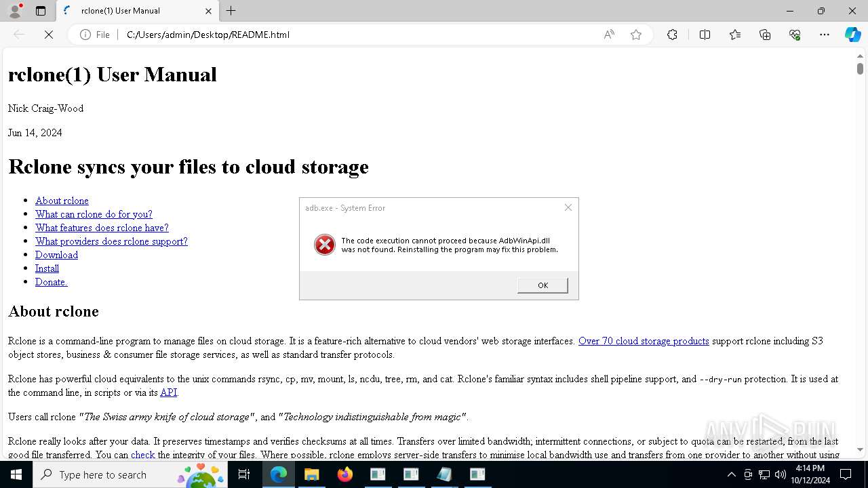Open Edge Settings and more menu
This screenshot has height=488, width=868.
[x=825, y=35]
